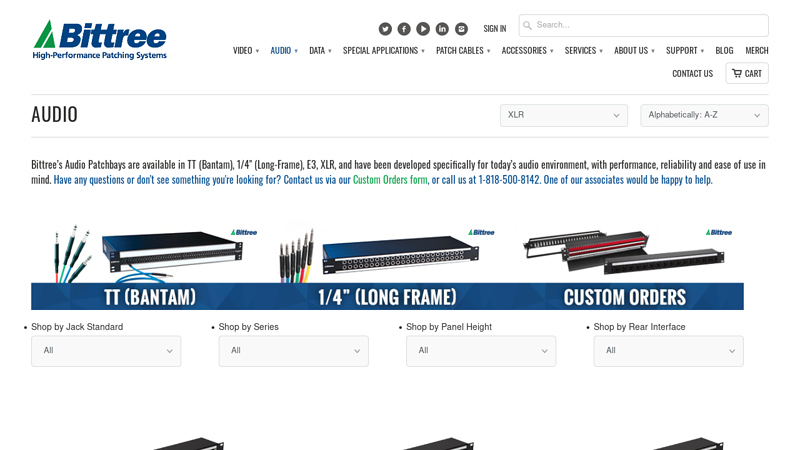Viewport: 800px width, 450px height.
Task: Open the Twitter social icon
Action: click(385, 29)
